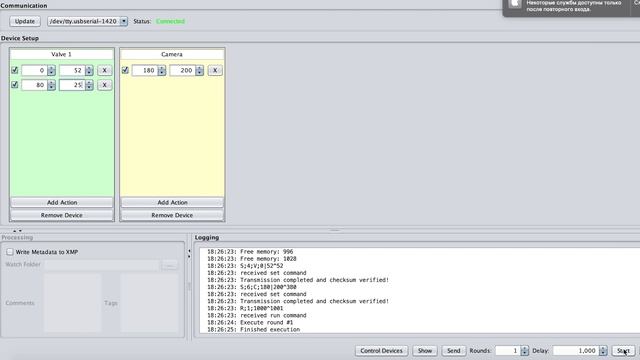Adjust stepper beside Valve 1 value 52

point(89,70)
